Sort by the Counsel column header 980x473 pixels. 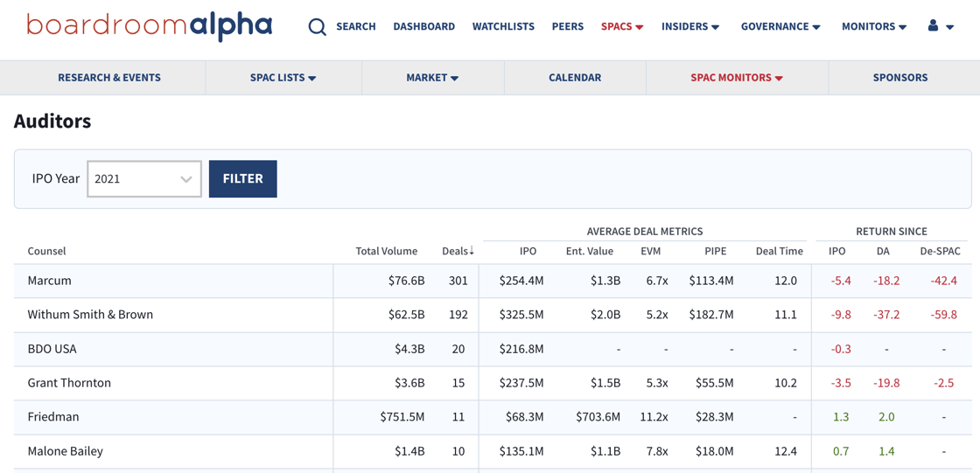click(x=47, y=251)
